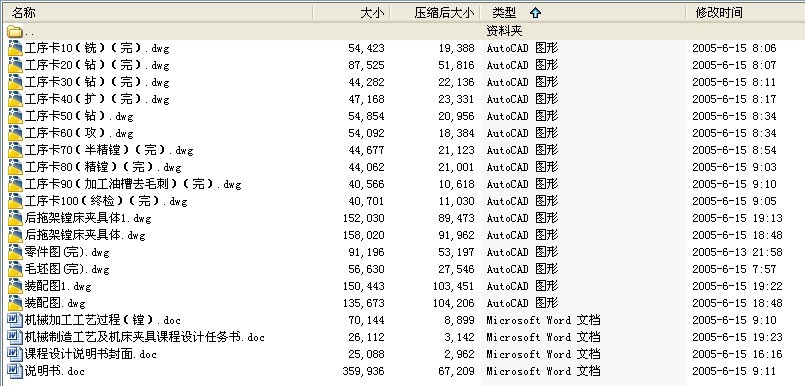
Task: Select file name 课程设计说明书封面.doc
Action: click(91, 353)
